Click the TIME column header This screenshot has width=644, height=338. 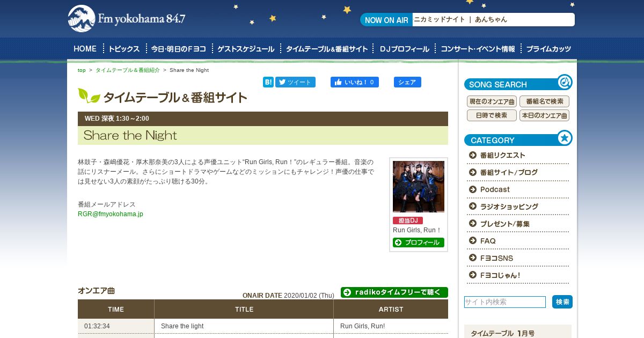(x=116, y=310)
